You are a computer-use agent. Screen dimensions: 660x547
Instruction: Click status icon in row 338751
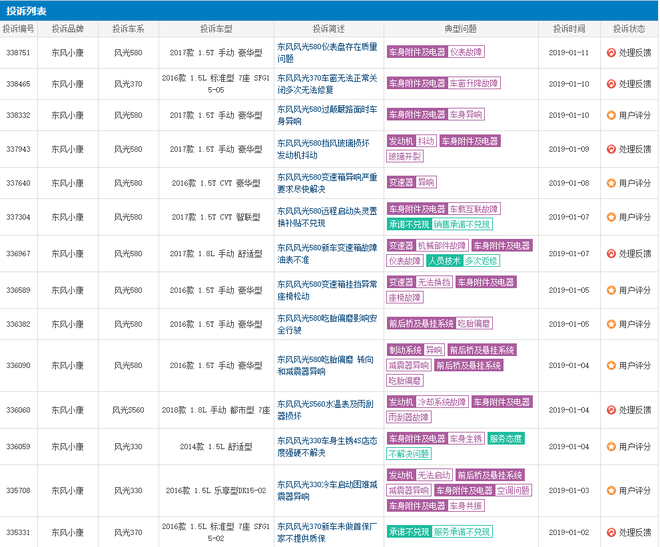611,53
